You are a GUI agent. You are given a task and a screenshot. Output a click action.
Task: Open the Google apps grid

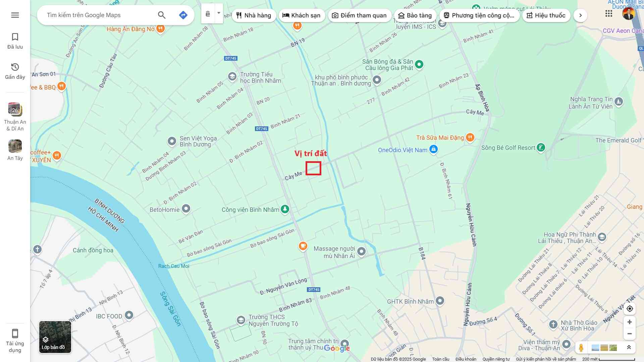point(609,14)
